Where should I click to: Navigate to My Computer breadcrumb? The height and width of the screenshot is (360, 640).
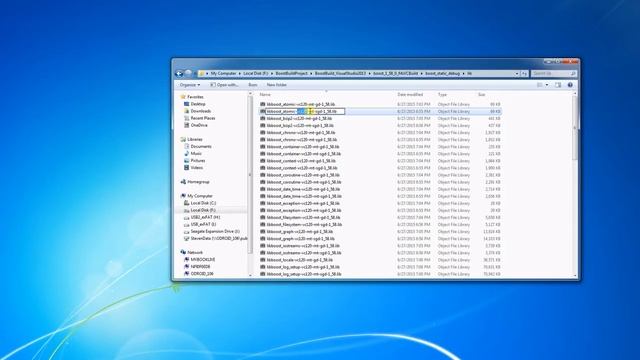[223, 73]
